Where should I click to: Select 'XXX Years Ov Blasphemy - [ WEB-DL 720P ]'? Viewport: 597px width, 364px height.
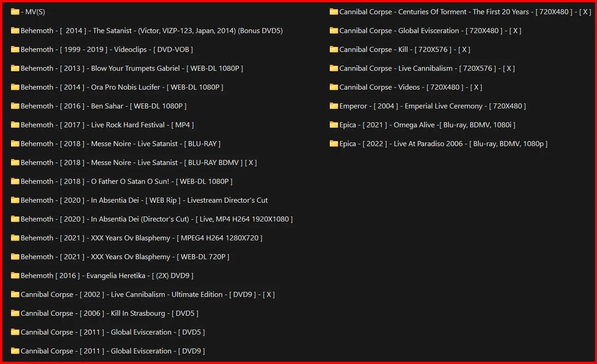(x=125, y=257)
